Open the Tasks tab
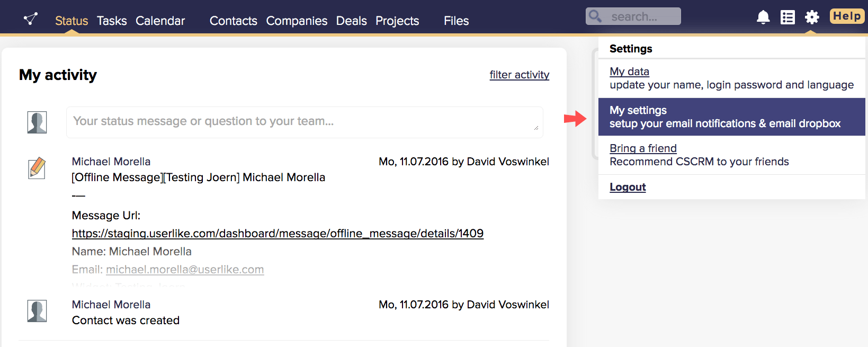 112,21
